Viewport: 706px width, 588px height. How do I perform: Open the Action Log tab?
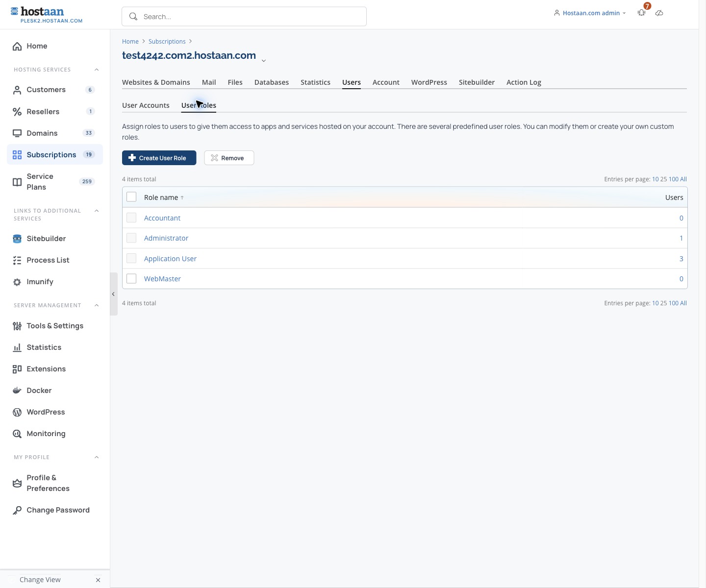pos(524,82)
